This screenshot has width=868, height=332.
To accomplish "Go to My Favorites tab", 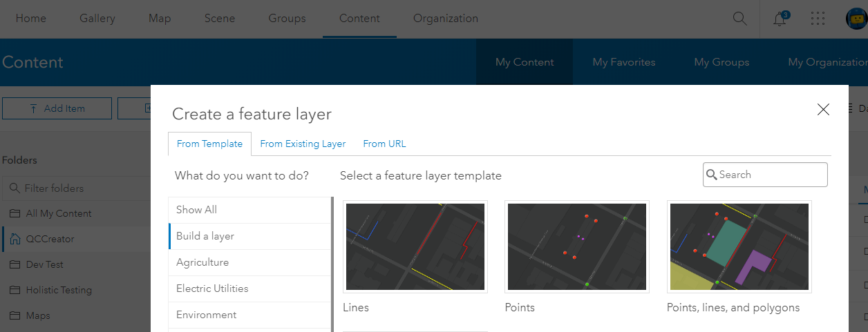I will point(624,62).
